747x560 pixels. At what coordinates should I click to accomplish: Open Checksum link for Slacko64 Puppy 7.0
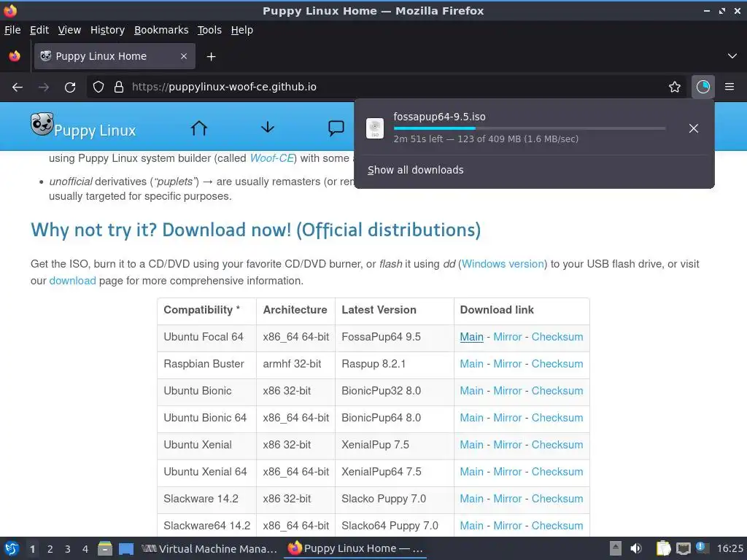(x=557, y=526)
